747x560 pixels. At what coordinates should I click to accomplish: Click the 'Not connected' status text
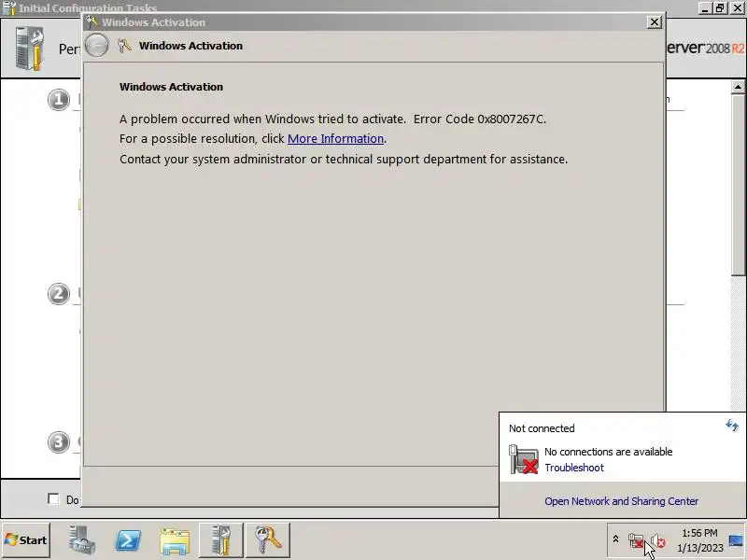(x=542, y=428)
